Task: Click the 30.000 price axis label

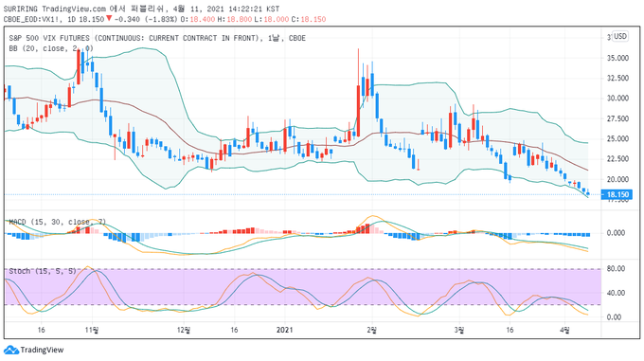Action: [x=617, y=99]
